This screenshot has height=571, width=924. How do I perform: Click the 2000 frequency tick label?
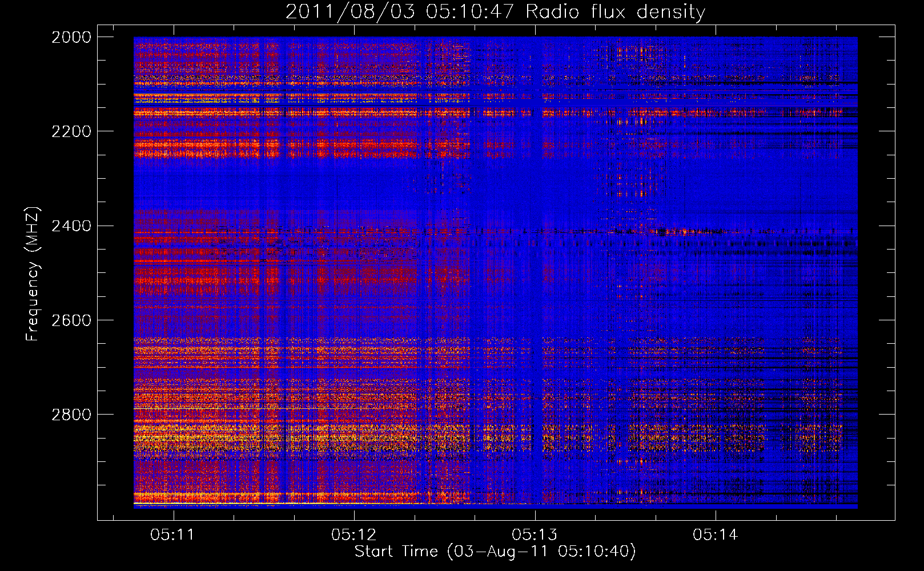pos(71,37)
